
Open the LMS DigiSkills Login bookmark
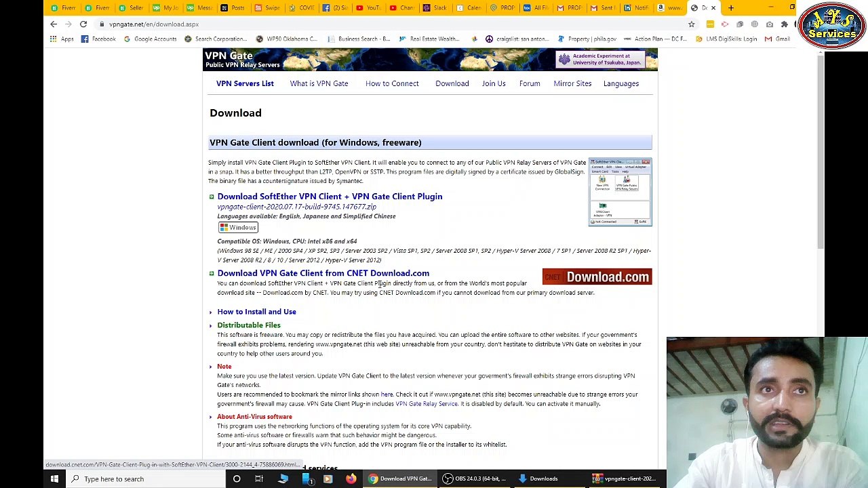(726, 39)
